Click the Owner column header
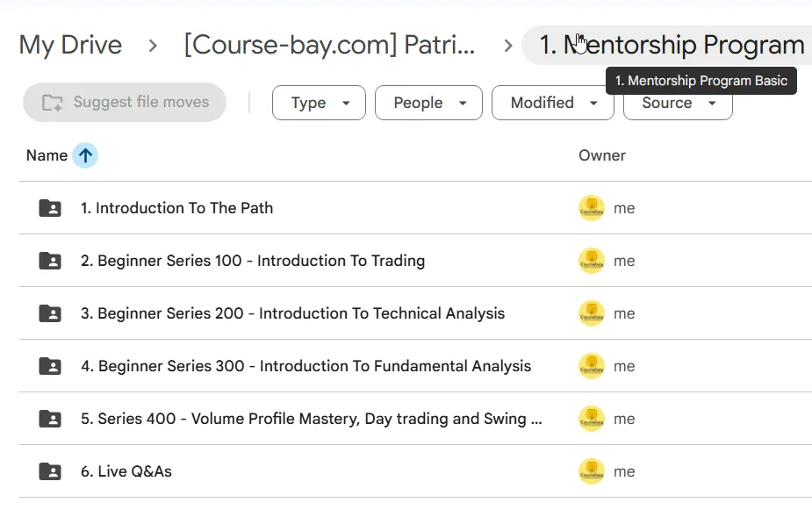Screen dimensions: 812x510 point(601,155)
